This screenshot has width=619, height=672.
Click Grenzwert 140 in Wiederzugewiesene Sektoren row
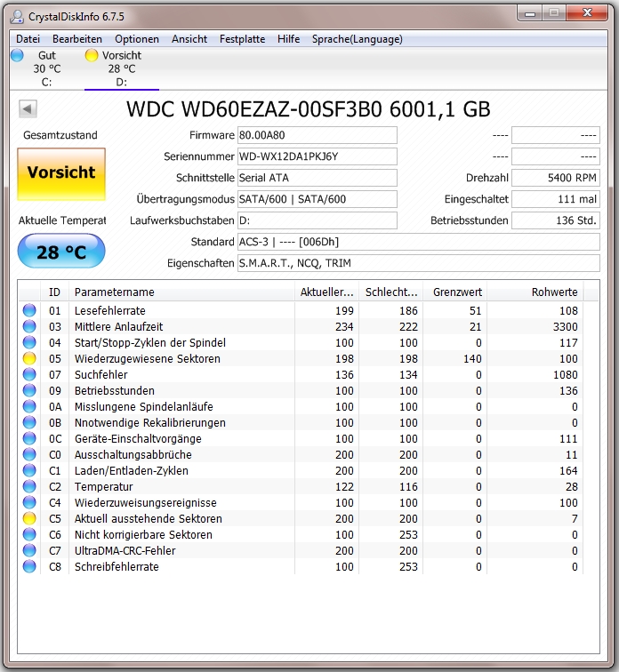click(x=472, y=359)
